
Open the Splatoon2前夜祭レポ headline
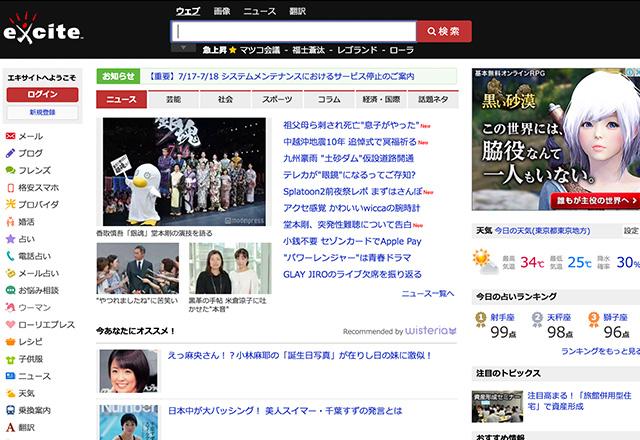click(x=353, y=191)
